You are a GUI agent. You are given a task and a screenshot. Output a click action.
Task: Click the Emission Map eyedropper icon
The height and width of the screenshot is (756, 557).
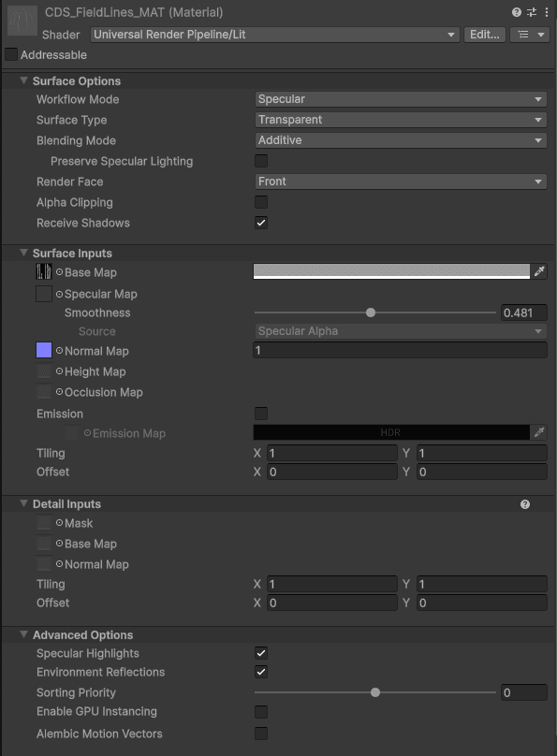(539, 432)
